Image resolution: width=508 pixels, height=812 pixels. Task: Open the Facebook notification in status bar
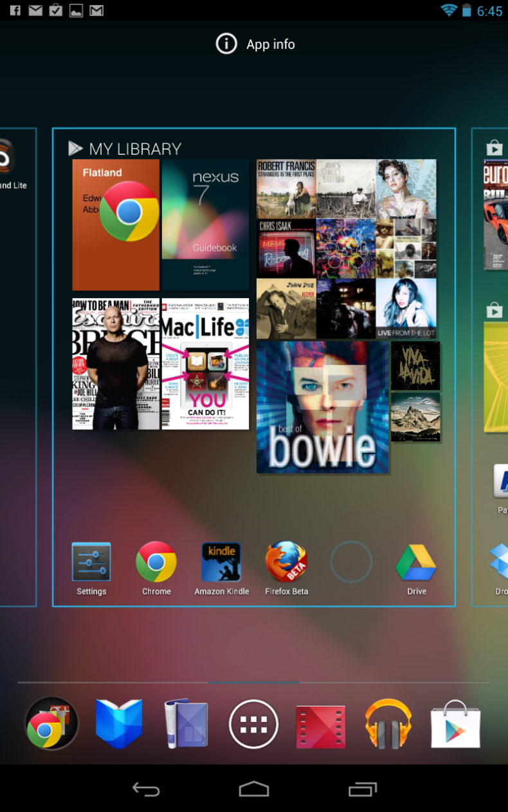[15, 10]
